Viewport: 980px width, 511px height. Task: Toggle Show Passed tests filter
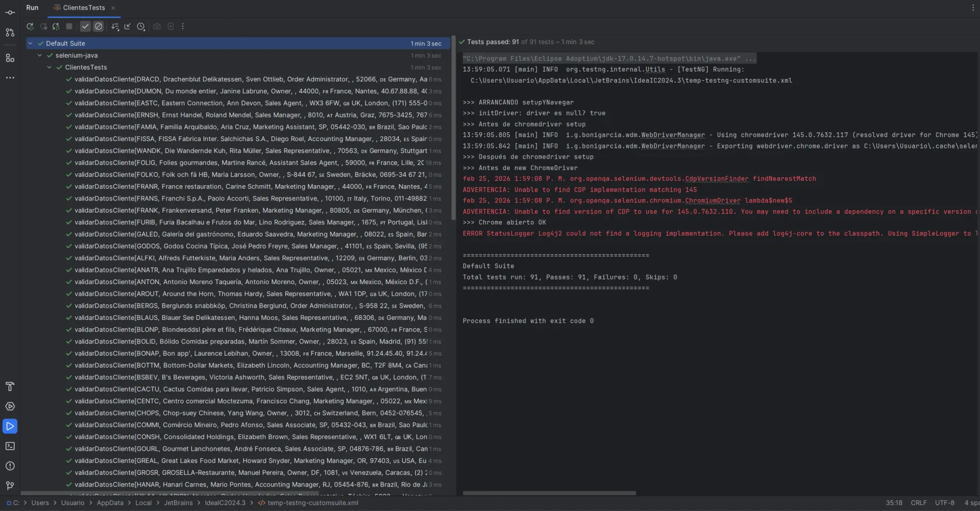coord(85,26)
